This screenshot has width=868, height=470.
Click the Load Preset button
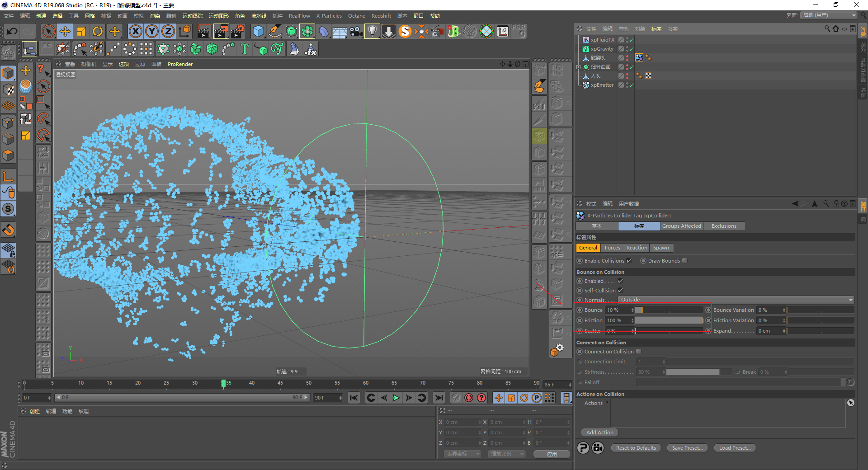(735, 448)
